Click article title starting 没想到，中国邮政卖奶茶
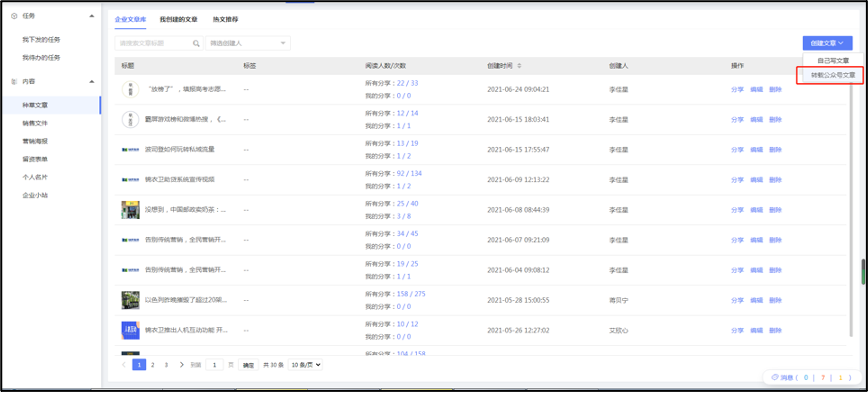The image size is (868, 393). [185, 210]
